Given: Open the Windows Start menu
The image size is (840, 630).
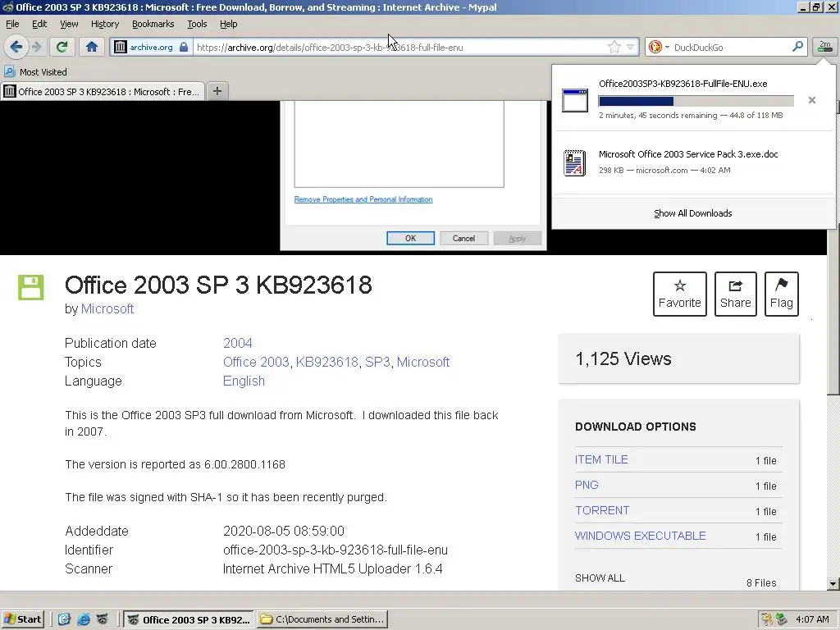Looking at the screenshot, I should click(x=22, y=619).
